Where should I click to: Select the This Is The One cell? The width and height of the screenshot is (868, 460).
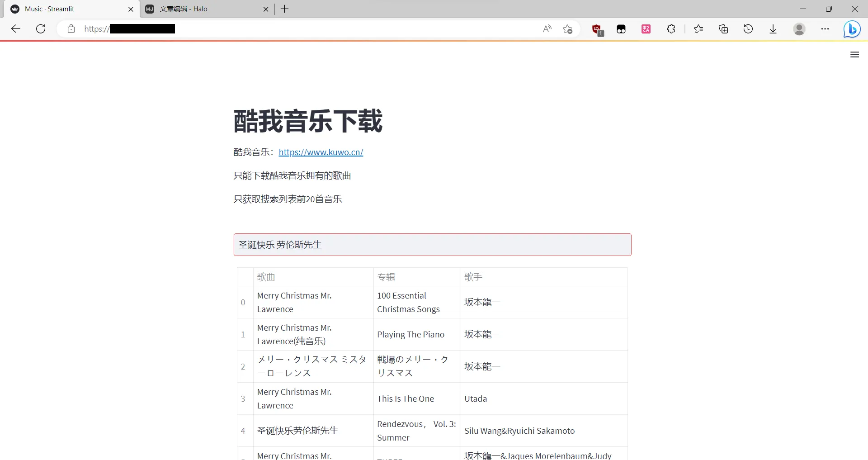coord(417,398)
